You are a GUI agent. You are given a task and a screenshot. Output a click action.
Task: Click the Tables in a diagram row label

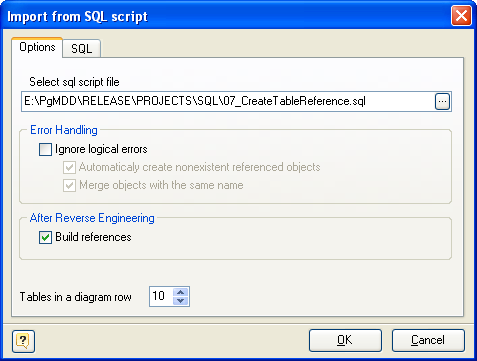click(x=75, y=297)
